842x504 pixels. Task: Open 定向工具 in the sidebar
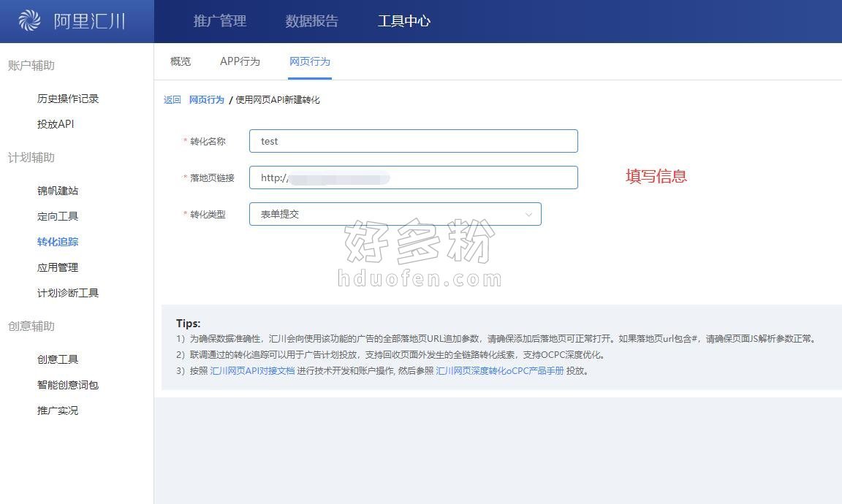tap(58, 216)
